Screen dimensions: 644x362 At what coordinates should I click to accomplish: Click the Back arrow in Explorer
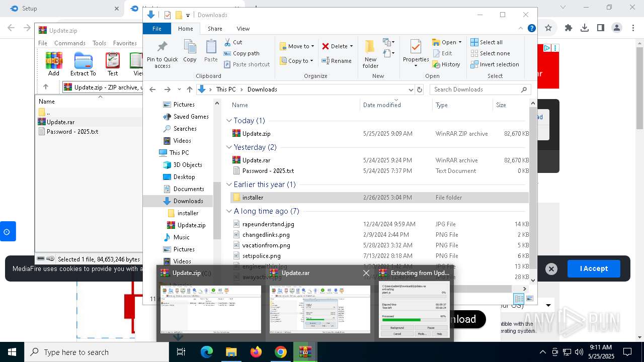pos(153,89)
